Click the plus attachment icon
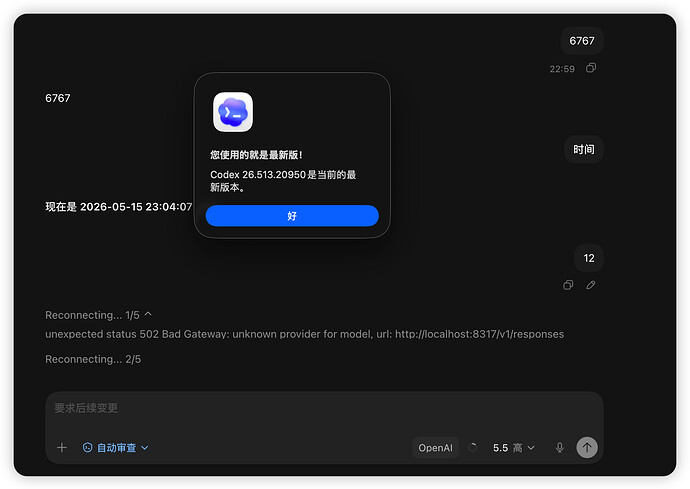This screenshot has width=690, height=489. coord(62,448)
